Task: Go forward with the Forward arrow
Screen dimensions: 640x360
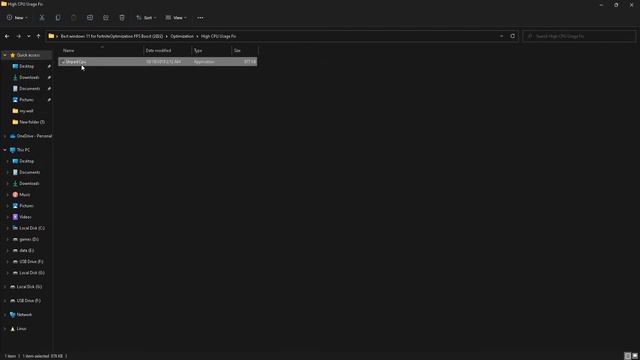Action: (x=18, y=36)
